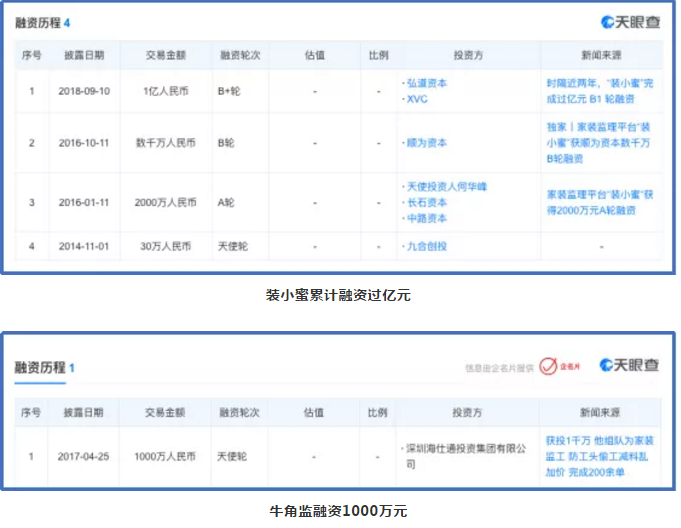Click the amount cell 30万人民币
The height and width of the screenshot is (528, 681).
[165, 246]
